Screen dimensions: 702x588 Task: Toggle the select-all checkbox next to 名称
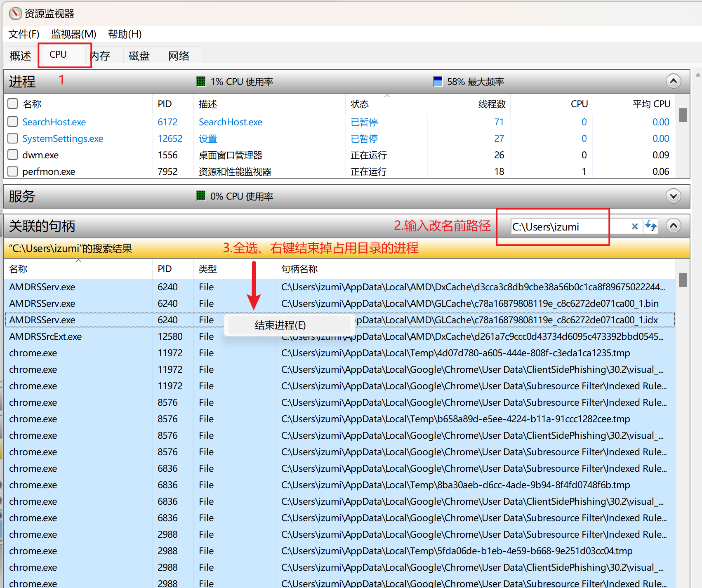coord(13,103)
